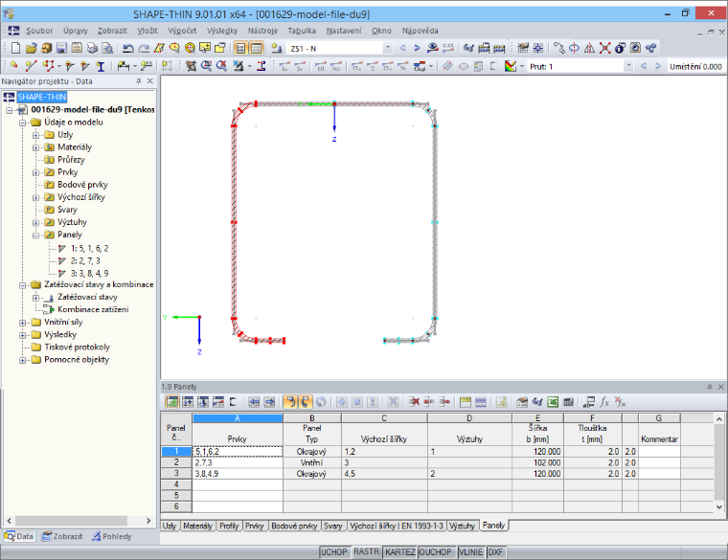Click the previous load case arrow button
Screen dimensions: 728x560
[x=402, y=48]
